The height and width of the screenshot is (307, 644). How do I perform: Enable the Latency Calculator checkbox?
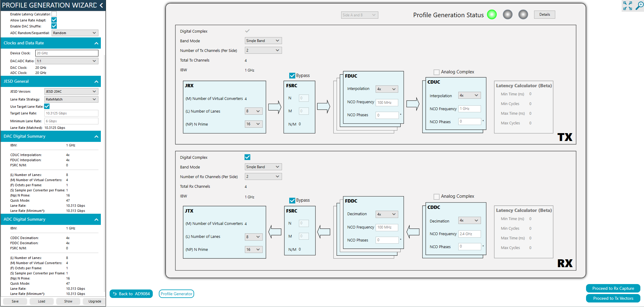(54, 14)
